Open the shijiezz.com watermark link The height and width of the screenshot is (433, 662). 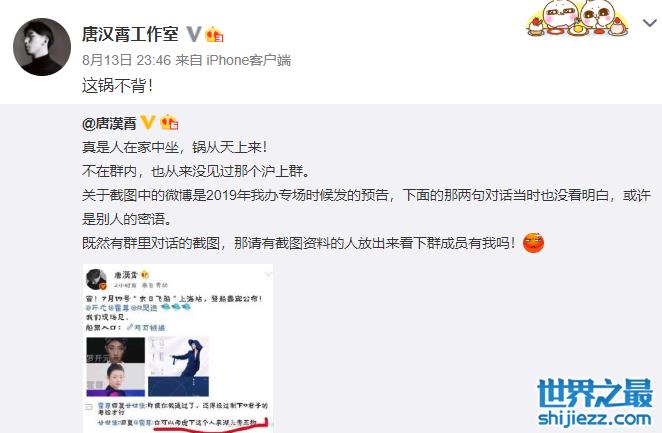tap(594, 419)
